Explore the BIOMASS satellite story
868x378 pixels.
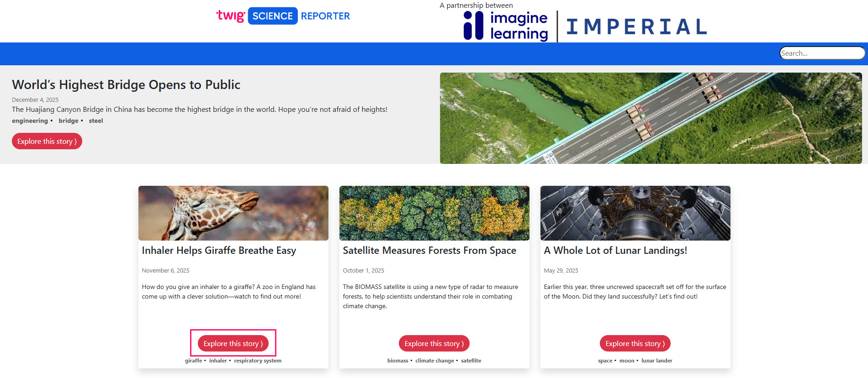(434, 344)
